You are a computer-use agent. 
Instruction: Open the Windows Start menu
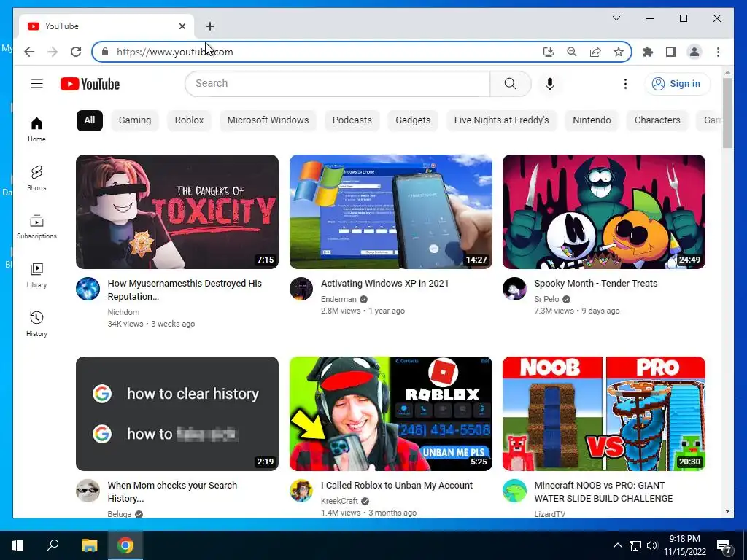[x=18, y=545]
